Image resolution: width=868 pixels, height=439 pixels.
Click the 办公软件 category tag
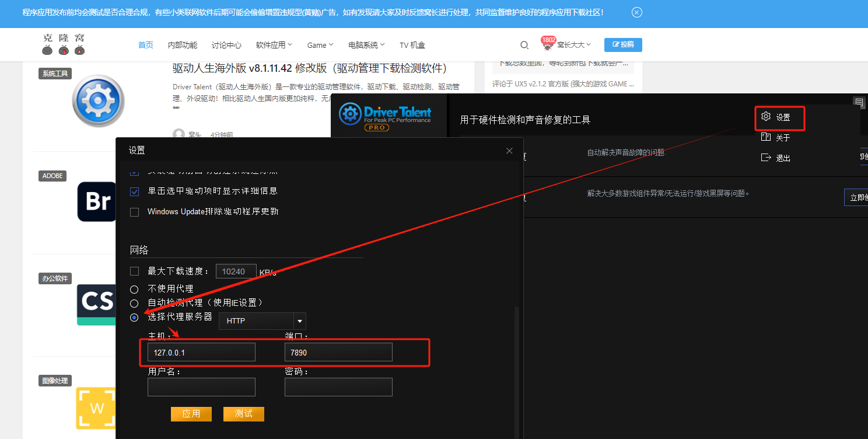click(x=55, y=278)
